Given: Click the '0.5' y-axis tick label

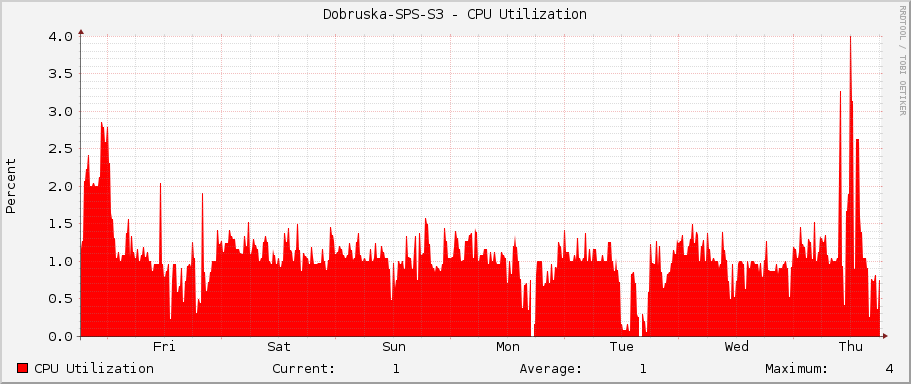Looking at the screenshot, I should tap(60, 299).
